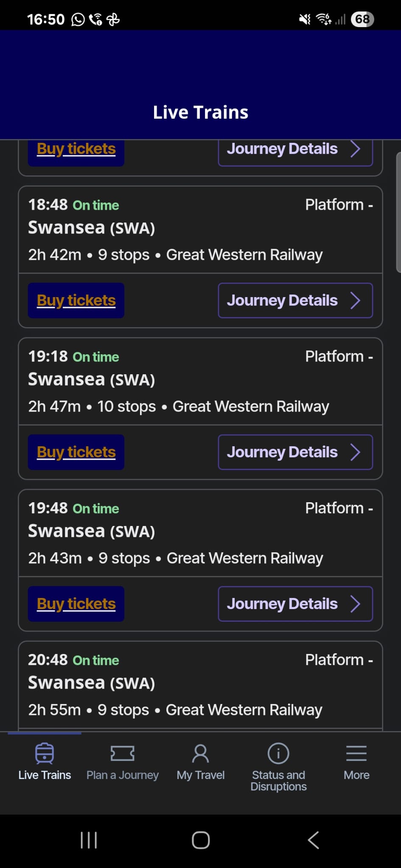Viewport: 401px width, 868px height.
Task: Tap the Status and Disruptions info icon
Action: (x=278, y=753)
